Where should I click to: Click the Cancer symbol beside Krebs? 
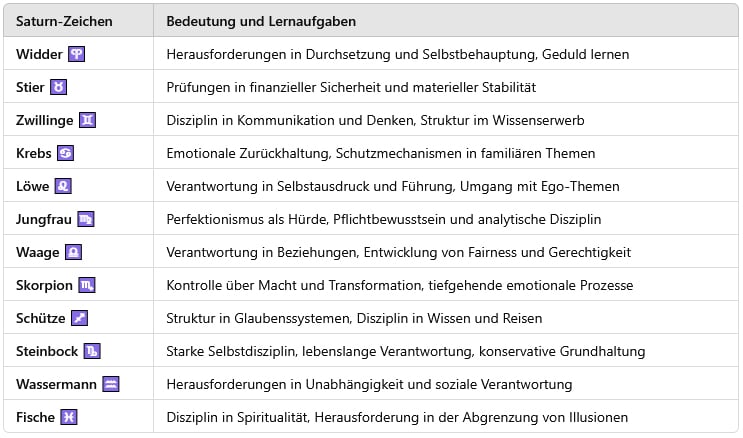tap(66, 153)
